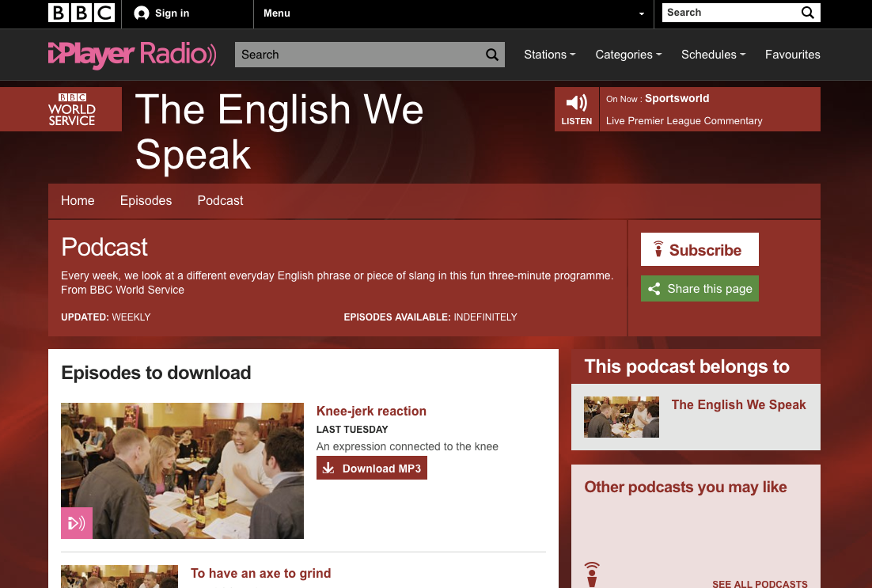Image resolution: width=872 pixels, height=588 pixels.
Task: Switch to the Podcast tab
Action: [x=220, y=201]
